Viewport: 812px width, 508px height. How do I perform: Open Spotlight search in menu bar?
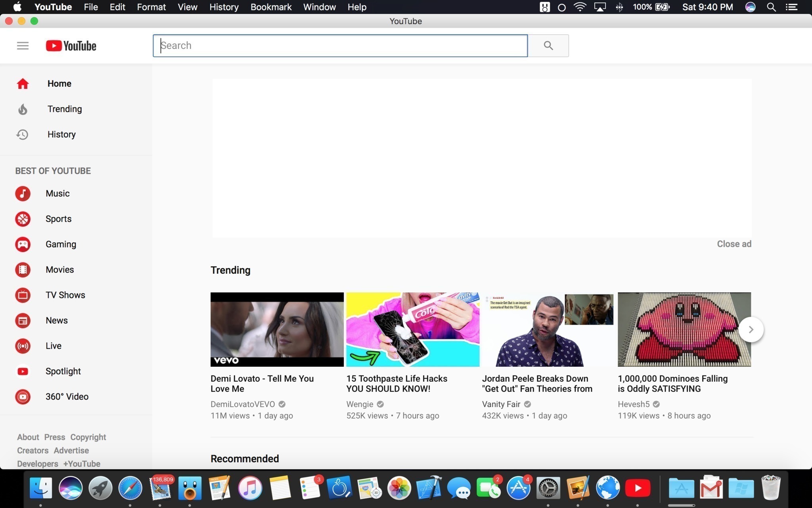pos(771,7)
